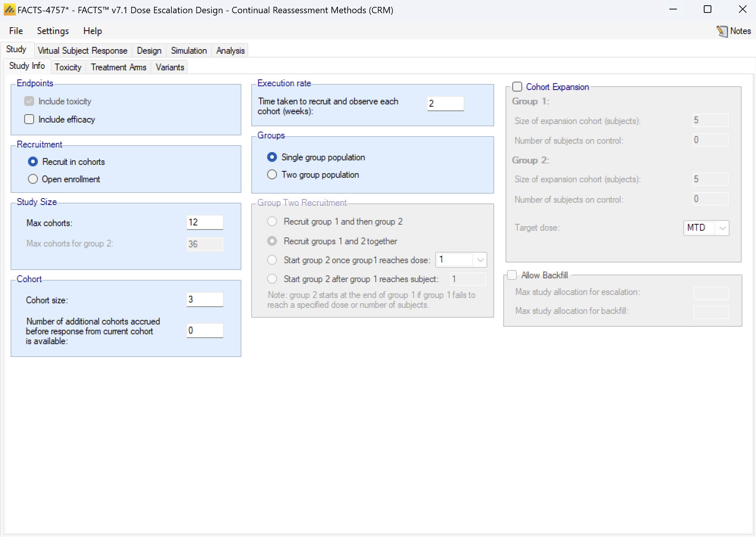Click the Cohort size input field
Viewport: 756px width, 537px height.
tap(204, 300)
